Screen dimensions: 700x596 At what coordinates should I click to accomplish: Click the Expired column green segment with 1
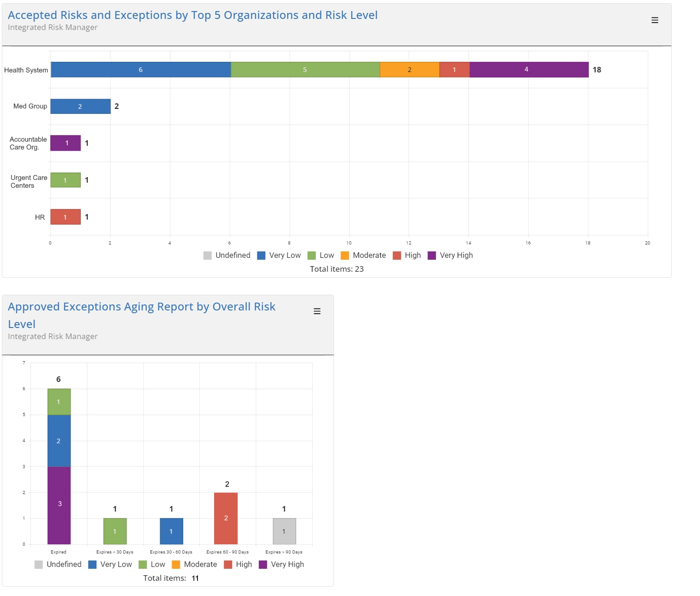tap(59, 402)
